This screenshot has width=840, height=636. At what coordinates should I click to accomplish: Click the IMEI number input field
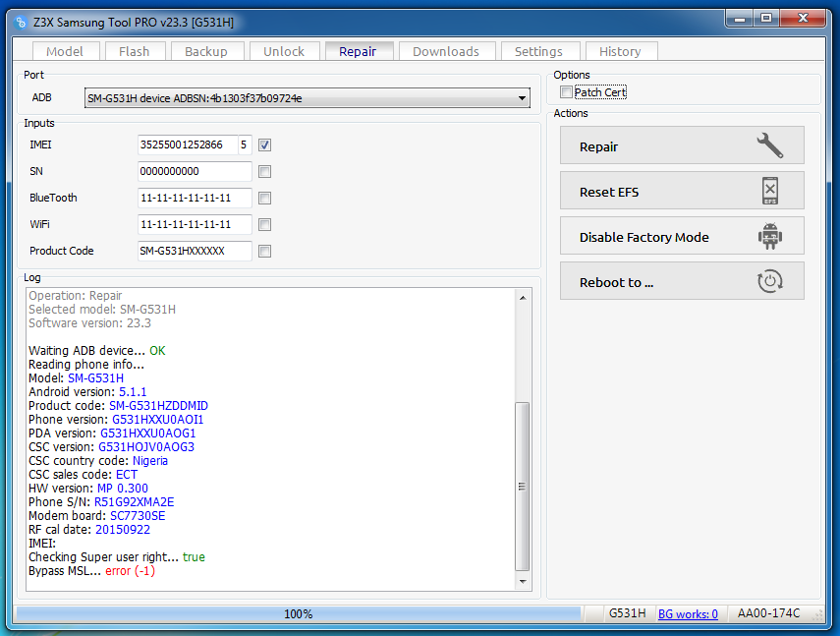188,145
